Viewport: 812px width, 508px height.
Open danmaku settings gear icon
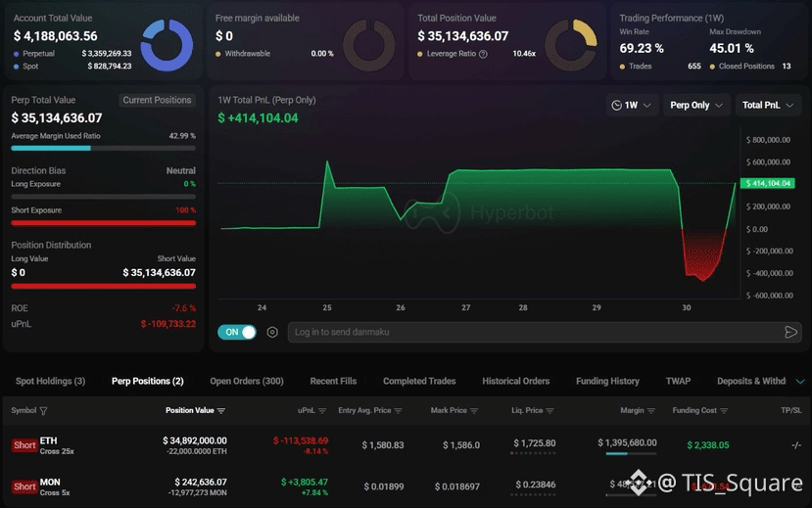tap(272, 332)
